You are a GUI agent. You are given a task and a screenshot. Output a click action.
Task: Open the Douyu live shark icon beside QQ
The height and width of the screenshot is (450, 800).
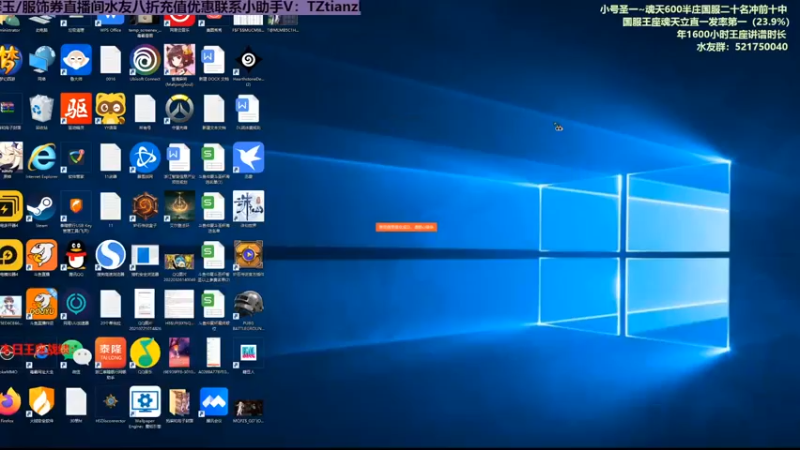click(42, 255)
